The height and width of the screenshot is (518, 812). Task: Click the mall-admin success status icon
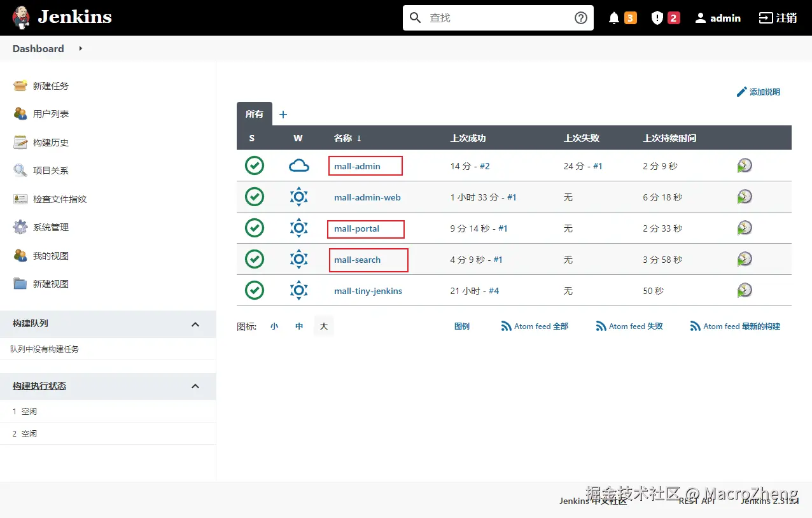coord(255,165)
